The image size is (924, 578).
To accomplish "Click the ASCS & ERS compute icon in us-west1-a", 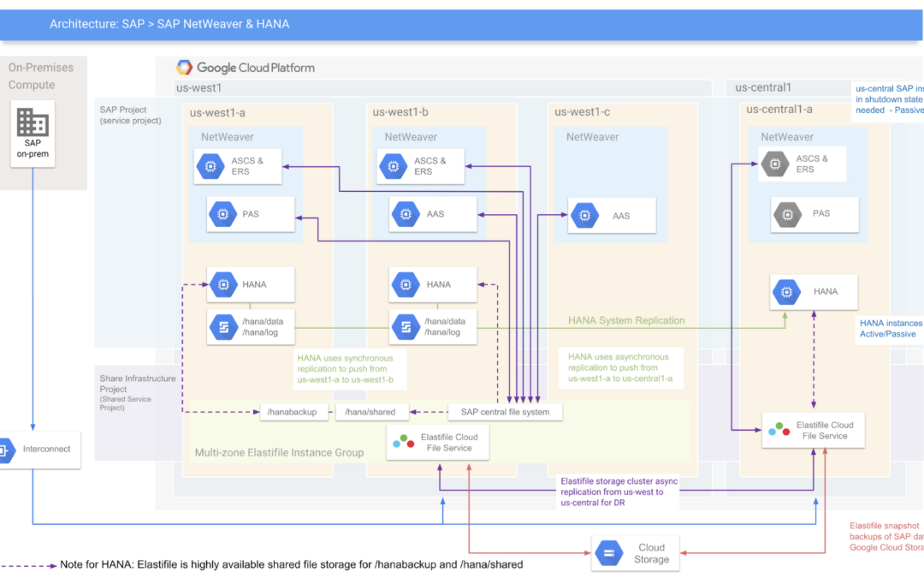I will pos(210,166).
